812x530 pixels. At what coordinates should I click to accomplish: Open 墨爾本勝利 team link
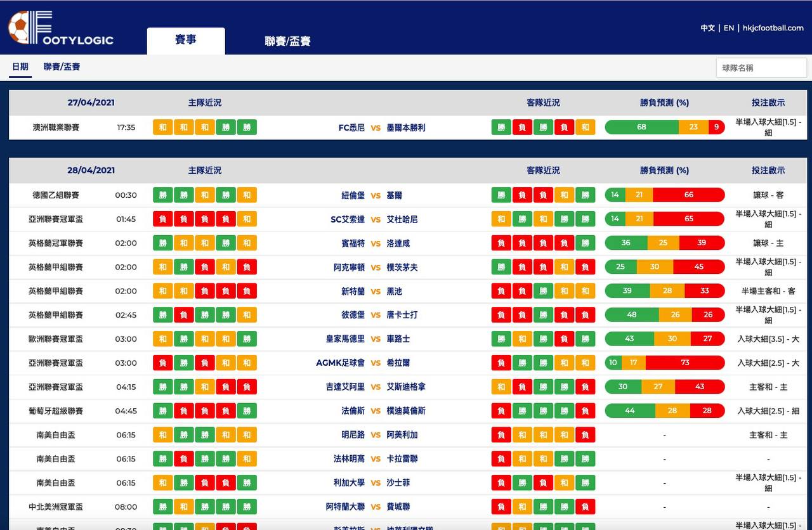click(406, 127)
